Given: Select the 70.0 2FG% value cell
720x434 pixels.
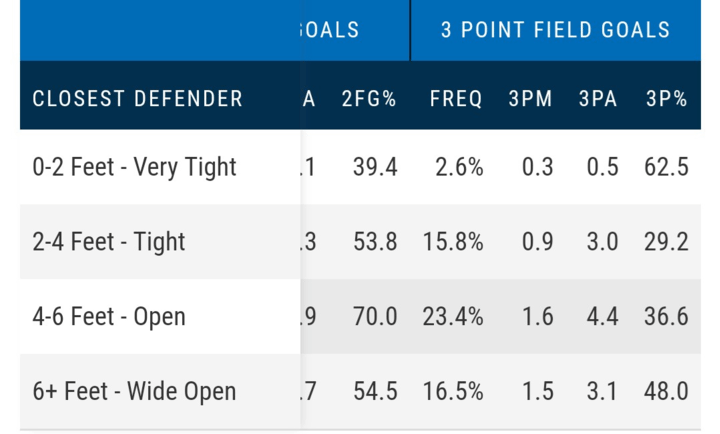Looking at the screenshot, I should 375,316.
